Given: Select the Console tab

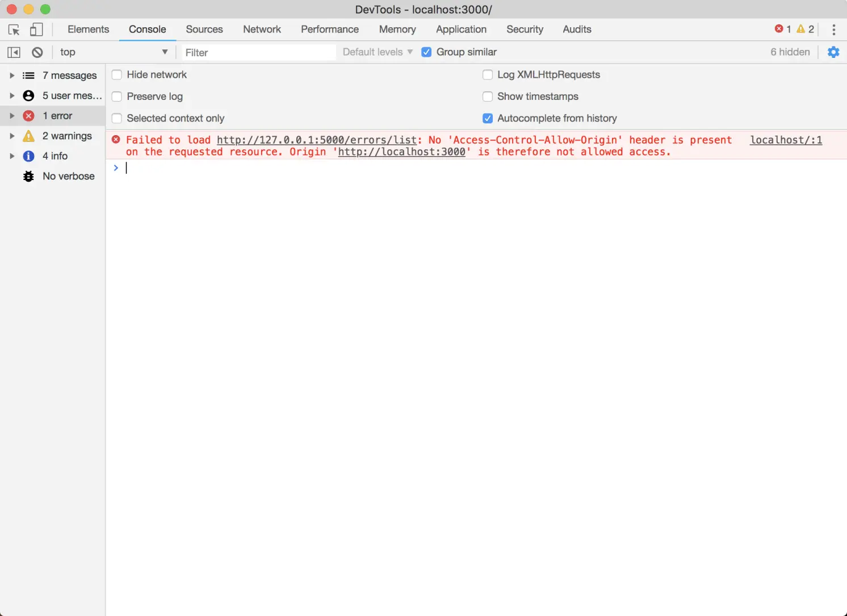Looking at the screenshot, I should pos(148,30).
